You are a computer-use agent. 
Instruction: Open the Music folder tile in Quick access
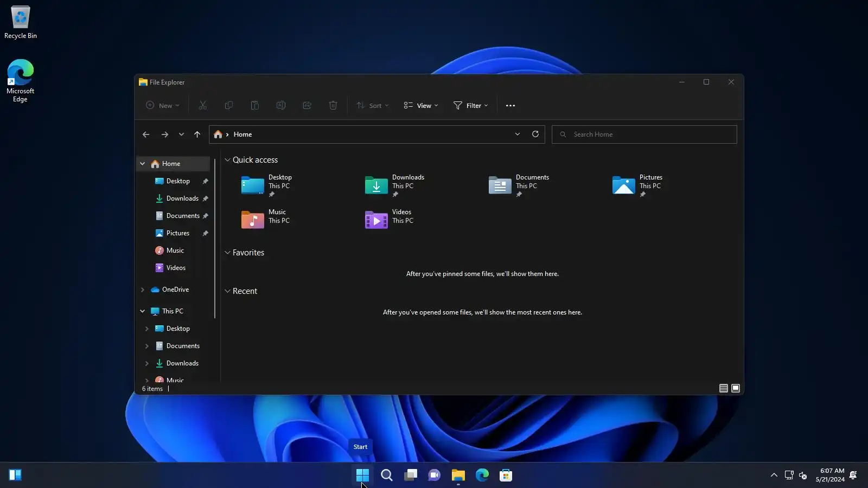[266, 219]
